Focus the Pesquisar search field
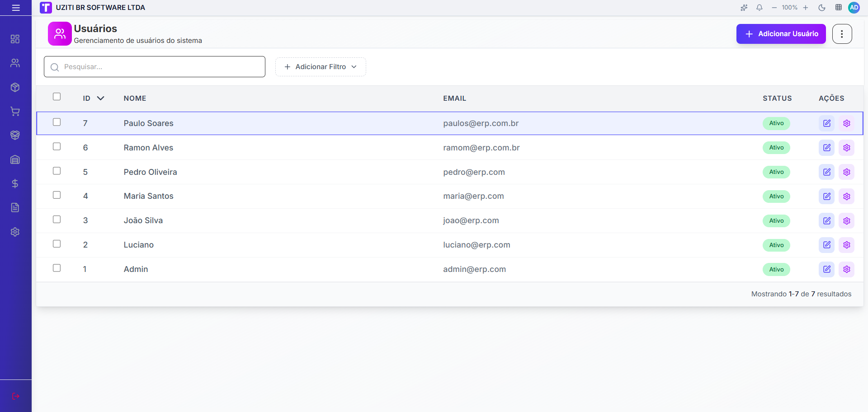The image size is (868, 412). (155, 67)
